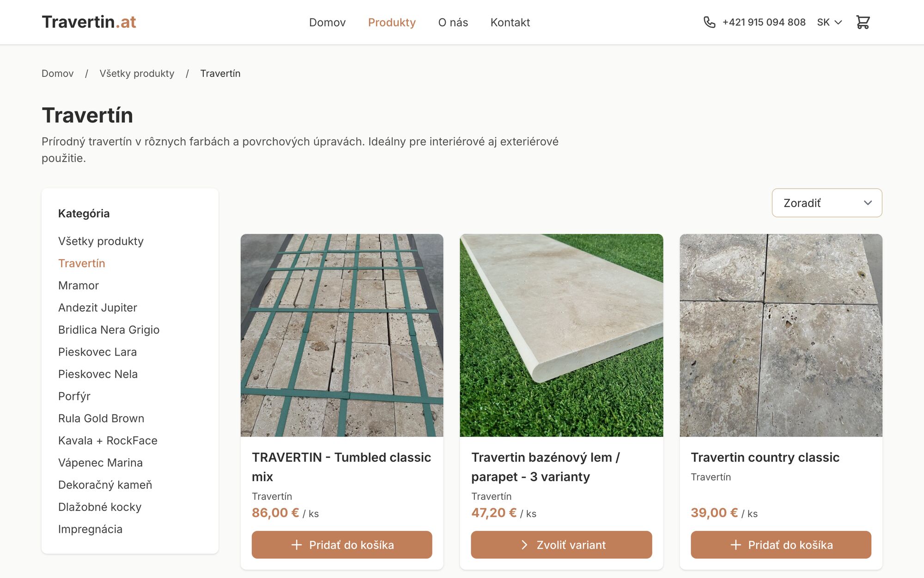
Task: Open the SK language dropdown
Action: [x=829, y=22]
